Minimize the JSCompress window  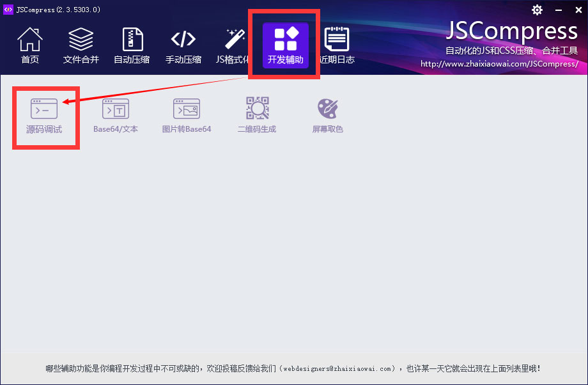click(x=559, y=10)
